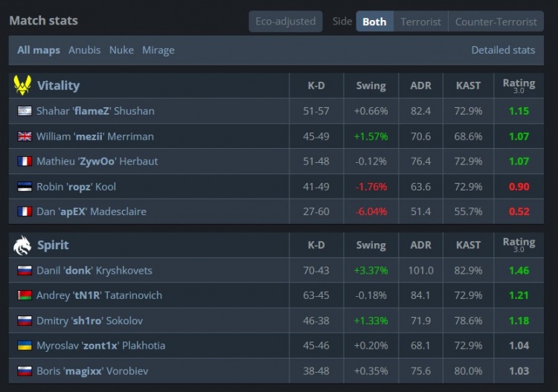Toggle the Eco-adjusted stats button
The width and height of the screenshot is (558, 392).
[286, 22]
